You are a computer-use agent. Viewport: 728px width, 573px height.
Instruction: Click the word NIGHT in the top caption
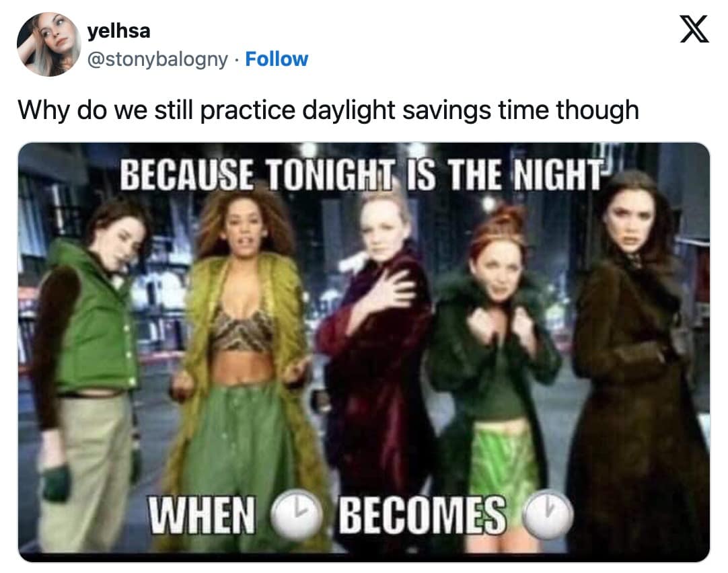coord(557,175)
